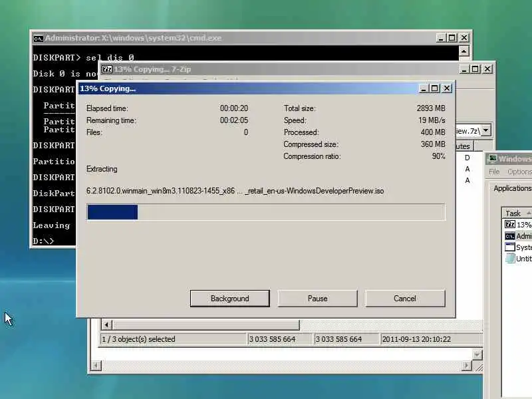Click the Compression ratio value 90%
Viewport: 532px width, 399px height.
point(438,156)
